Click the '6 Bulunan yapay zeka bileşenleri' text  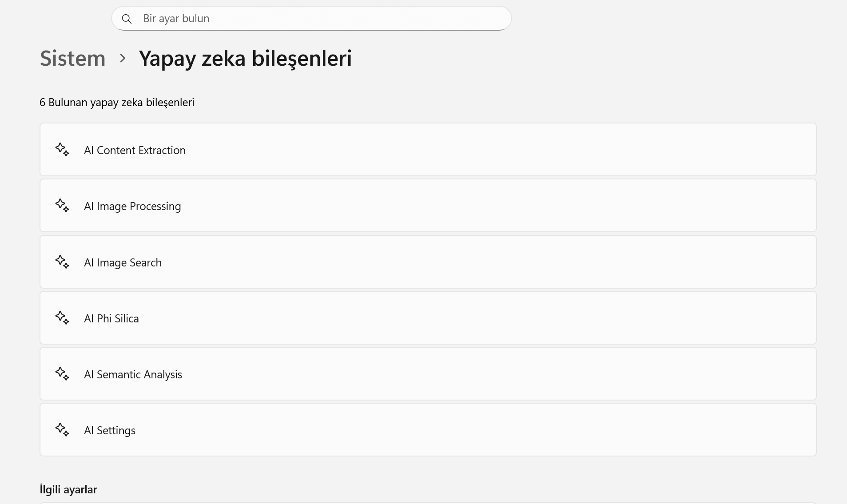coord(117,102)
